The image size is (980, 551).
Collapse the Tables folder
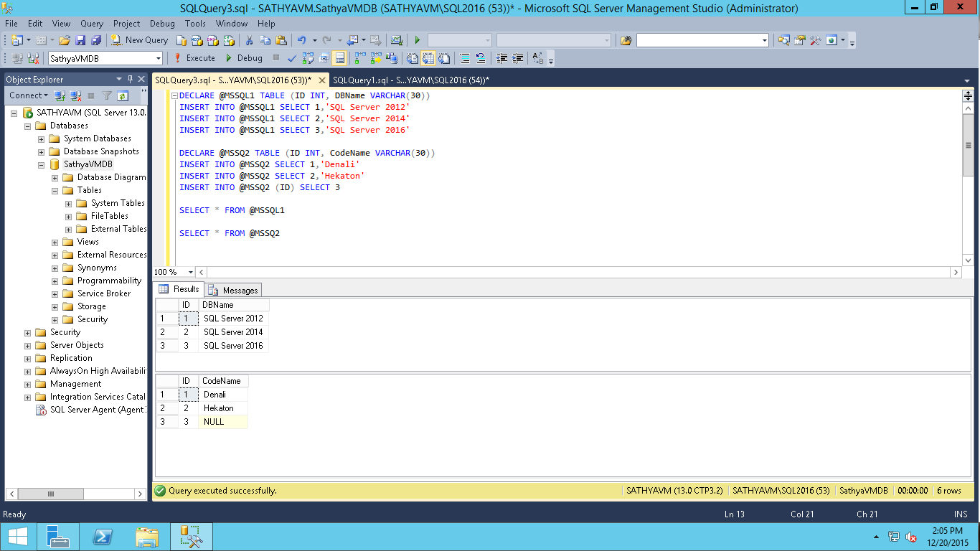tap(55, 190)
